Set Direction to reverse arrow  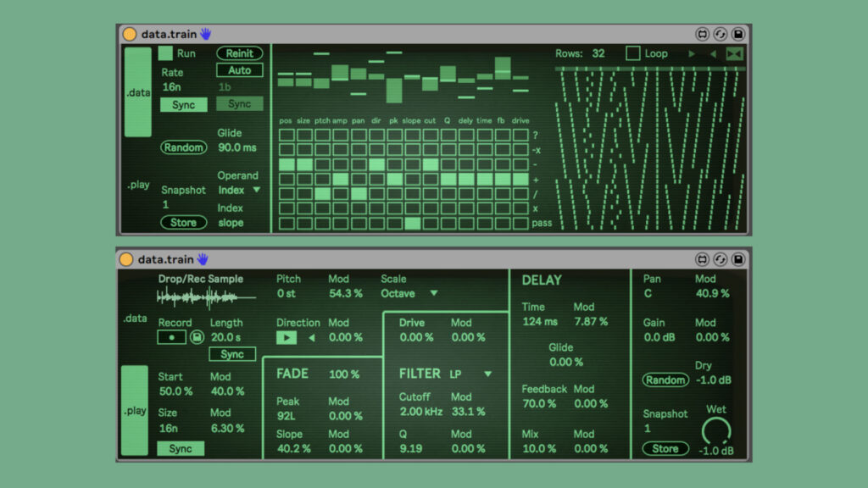[x=311, y=337]
